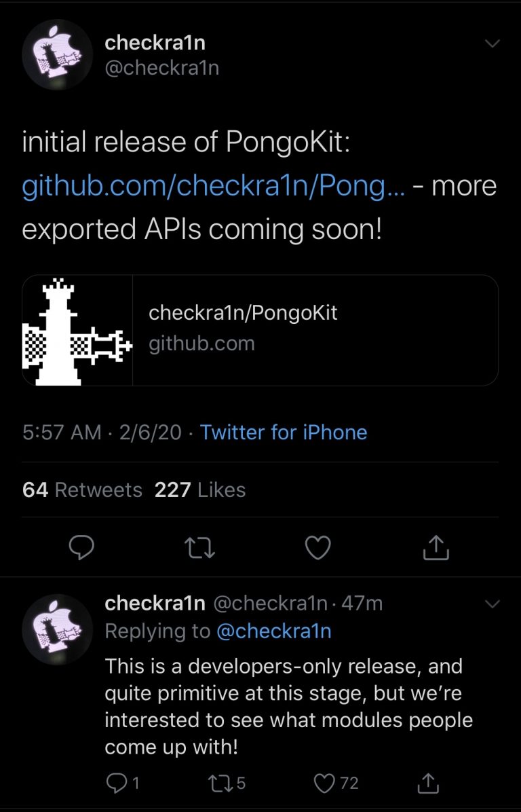Tap the 5:57 AM tweet timestamp

click(62, 432)
